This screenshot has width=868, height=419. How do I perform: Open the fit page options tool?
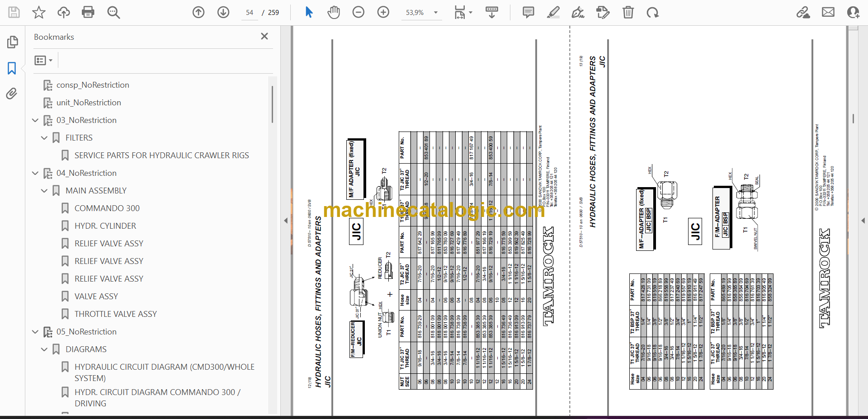pyautogui.click(x=463, y=12)
